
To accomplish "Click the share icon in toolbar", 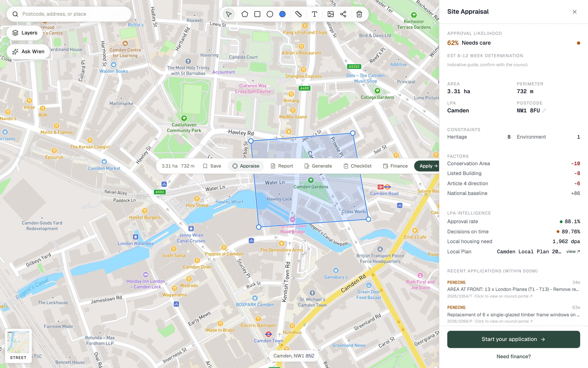I will [343, 14].
